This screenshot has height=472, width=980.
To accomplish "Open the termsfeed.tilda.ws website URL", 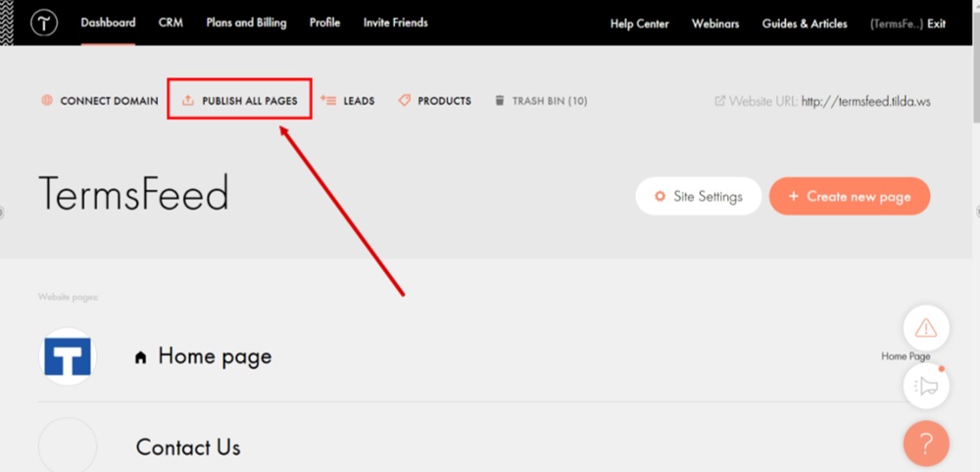I will point(865,101).
